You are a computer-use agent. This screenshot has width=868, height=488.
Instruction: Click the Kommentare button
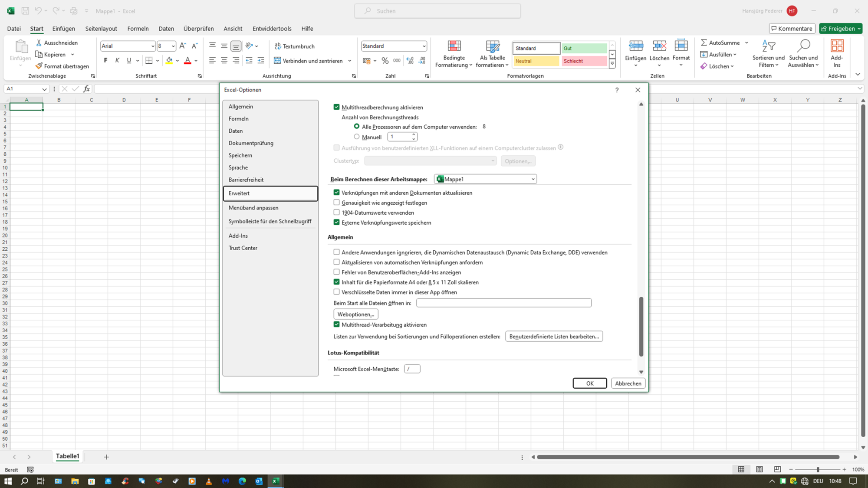(792, 29)
